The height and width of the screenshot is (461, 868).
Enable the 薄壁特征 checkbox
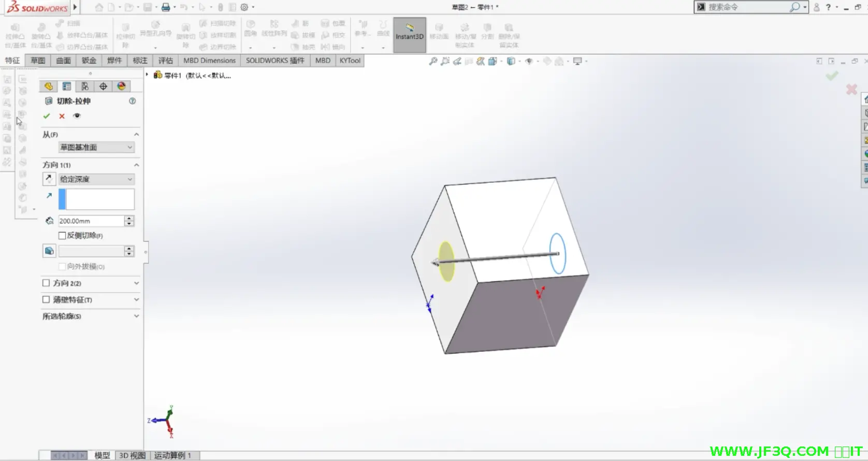click(46, 299)
